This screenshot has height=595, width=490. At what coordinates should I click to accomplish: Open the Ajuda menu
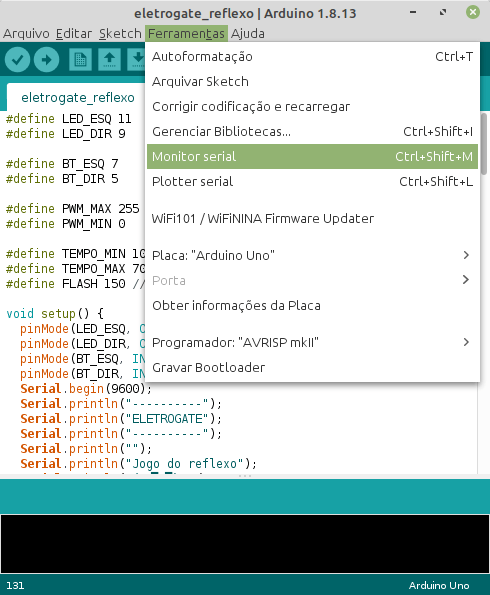pyautogui.click(x=247, y=33)
